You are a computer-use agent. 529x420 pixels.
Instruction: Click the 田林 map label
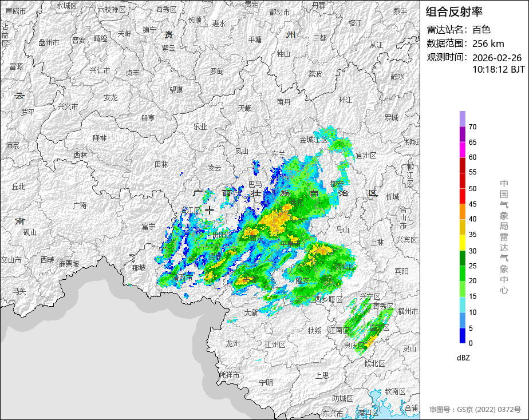pyautogui.click(x=161, y=164)
